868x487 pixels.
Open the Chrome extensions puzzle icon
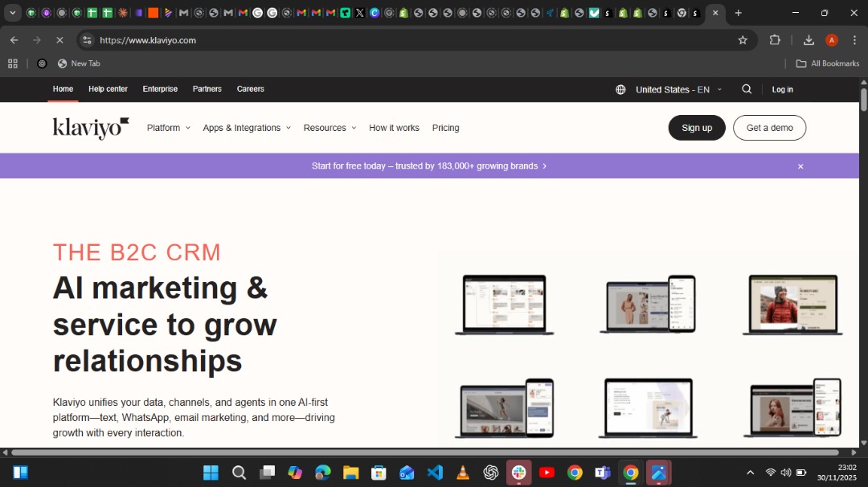point(775,40)
